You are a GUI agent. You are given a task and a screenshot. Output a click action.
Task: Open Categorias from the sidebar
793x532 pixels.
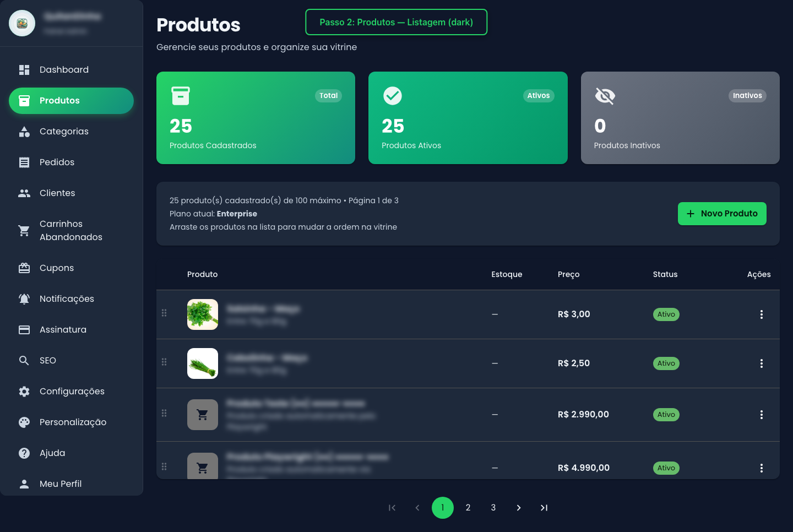[x=64, y=131]
